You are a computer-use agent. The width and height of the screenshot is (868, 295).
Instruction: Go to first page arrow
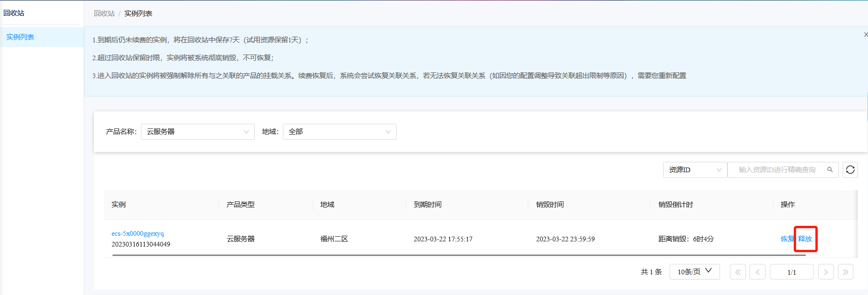coord(738,272)
